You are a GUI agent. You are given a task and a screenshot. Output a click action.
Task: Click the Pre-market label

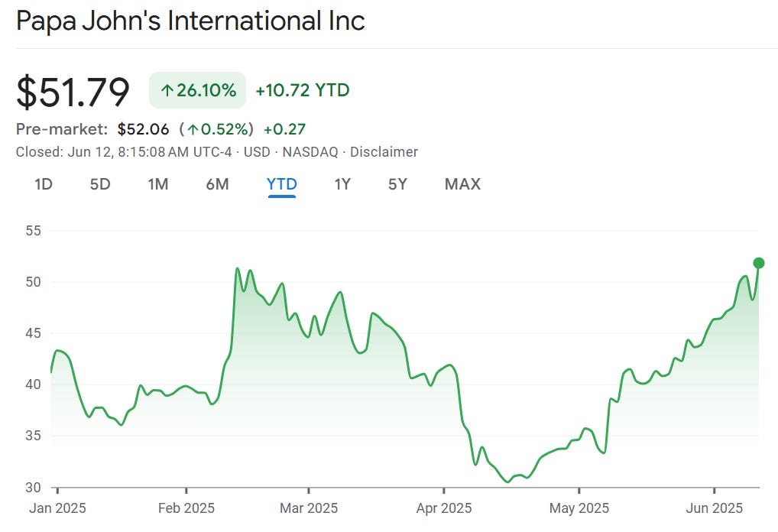[x=62, y=129]
